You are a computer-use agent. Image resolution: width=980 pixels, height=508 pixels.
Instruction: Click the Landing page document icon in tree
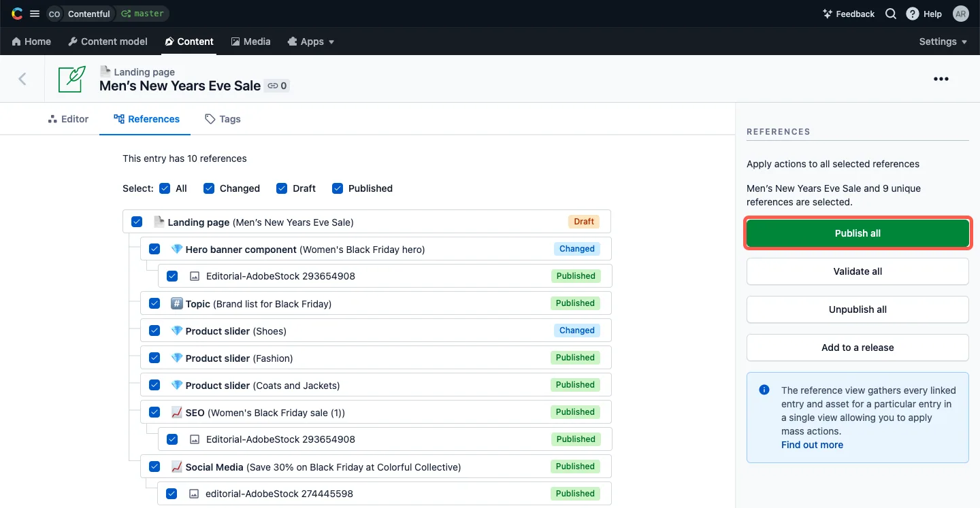159,222
